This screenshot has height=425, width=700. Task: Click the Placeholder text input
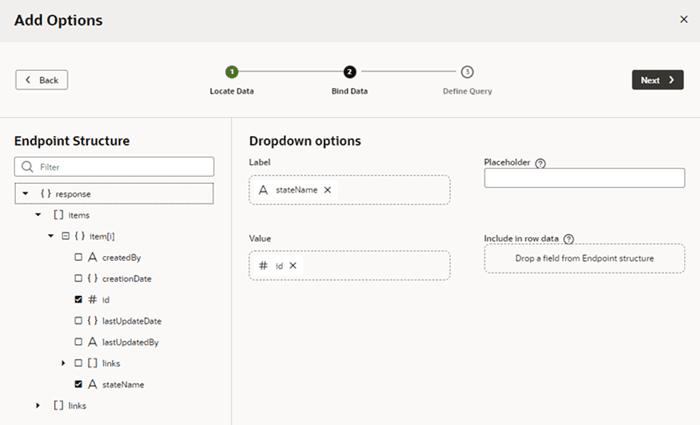[584, 178]
